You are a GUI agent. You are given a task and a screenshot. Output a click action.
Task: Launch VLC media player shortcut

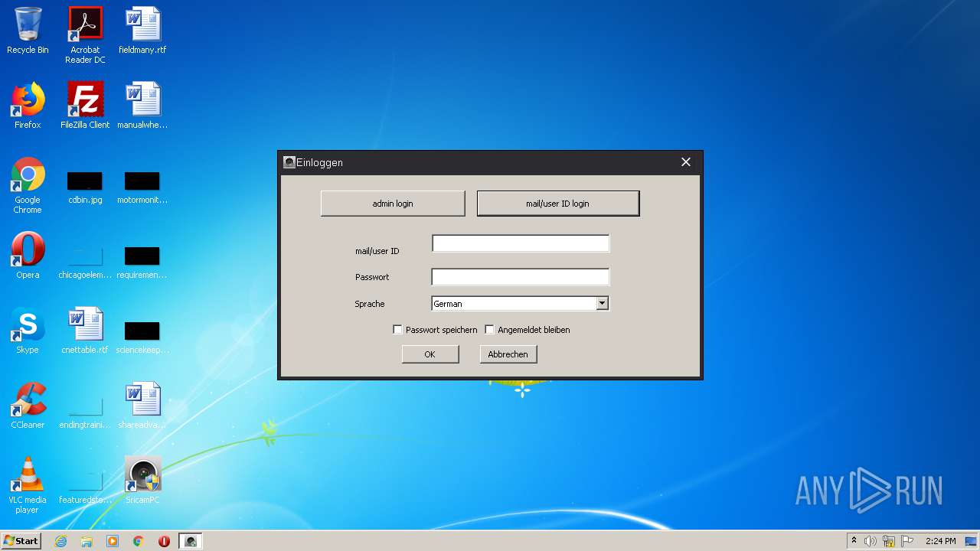[28, 485]
